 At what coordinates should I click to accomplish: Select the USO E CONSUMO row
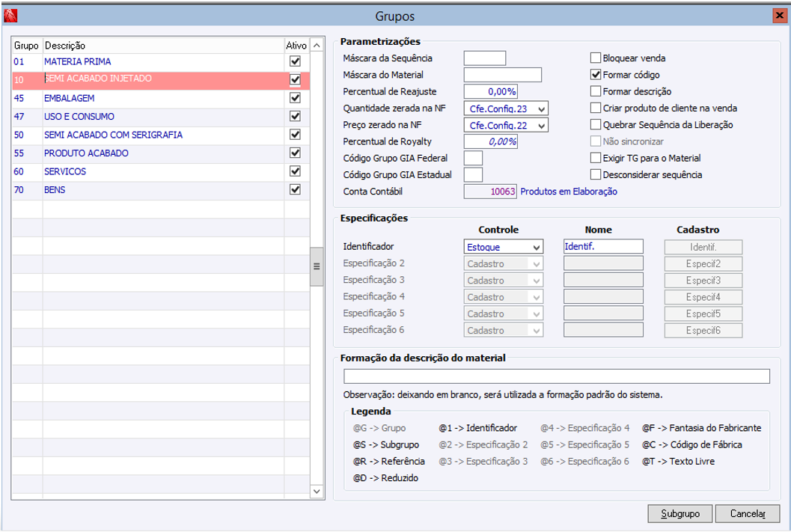pos(161,117)
